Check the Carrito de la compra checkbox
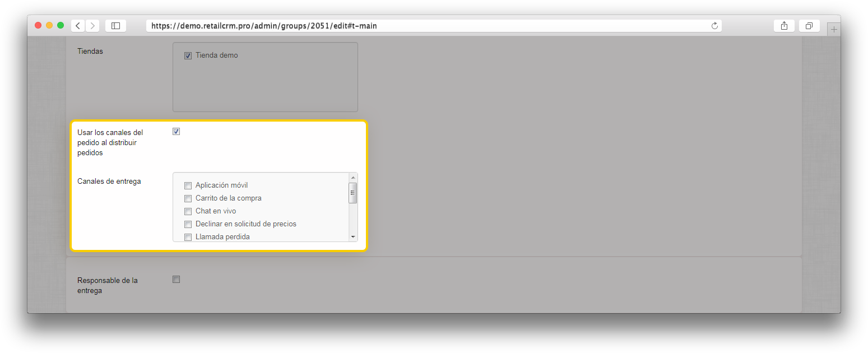The width and height of the screenshot is (868, 353). [188, 198]
